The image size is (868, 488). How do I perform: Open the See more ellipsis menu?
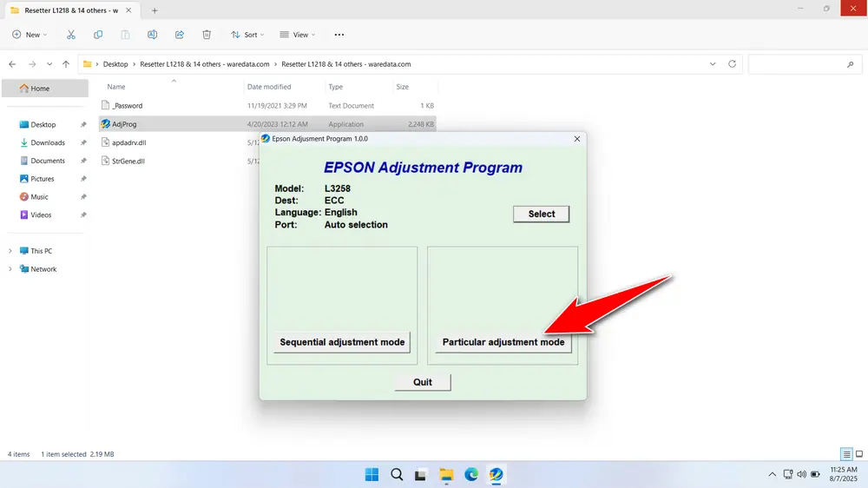click(x=339, y=35)
